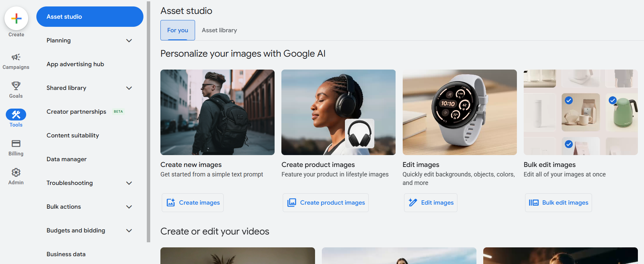Expand the Troubleshooting menu
Viewport: 644px width, 264px height.
pos(129,183)
